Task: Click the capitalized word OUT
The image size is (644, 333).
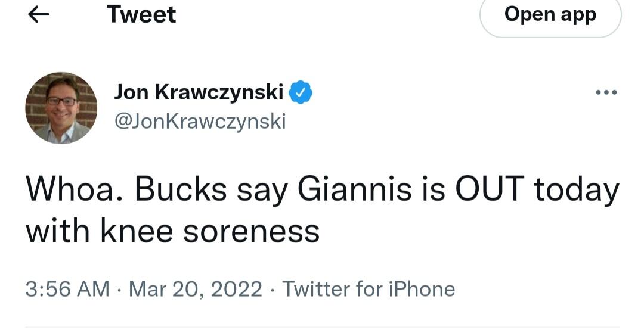Action: [x=490, y=190]
